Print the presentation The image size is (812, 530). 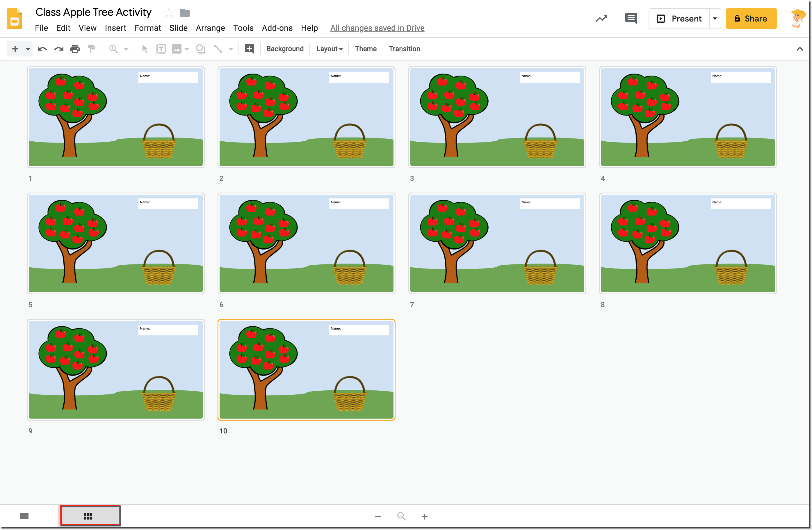point(75,49)
